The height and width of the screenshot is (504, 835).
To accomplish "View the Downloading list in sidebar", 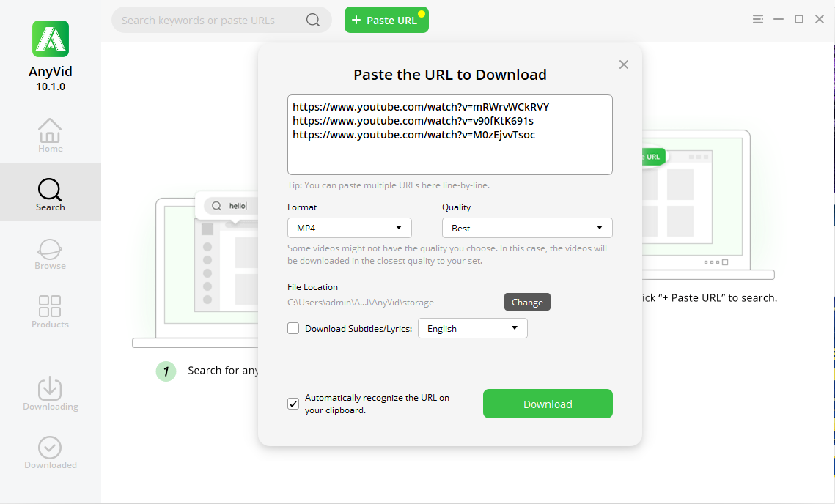I will click(50, 393).
